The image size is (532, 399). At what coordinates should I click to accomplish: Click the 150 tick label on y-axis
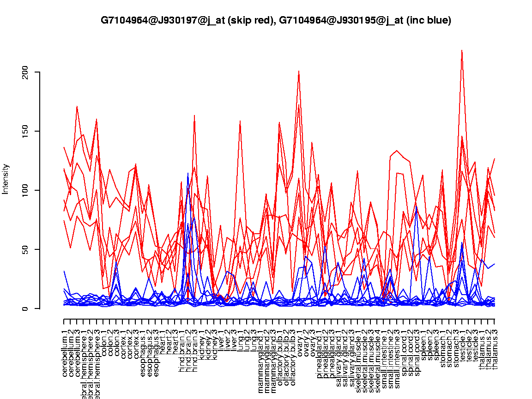pos(27,131)
